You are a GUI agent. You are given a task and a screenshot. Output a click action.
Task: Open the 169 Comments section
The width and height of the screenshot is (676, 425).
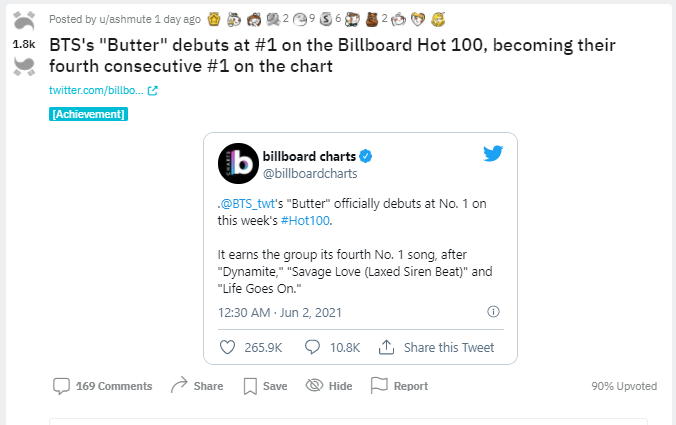(103, 386)
